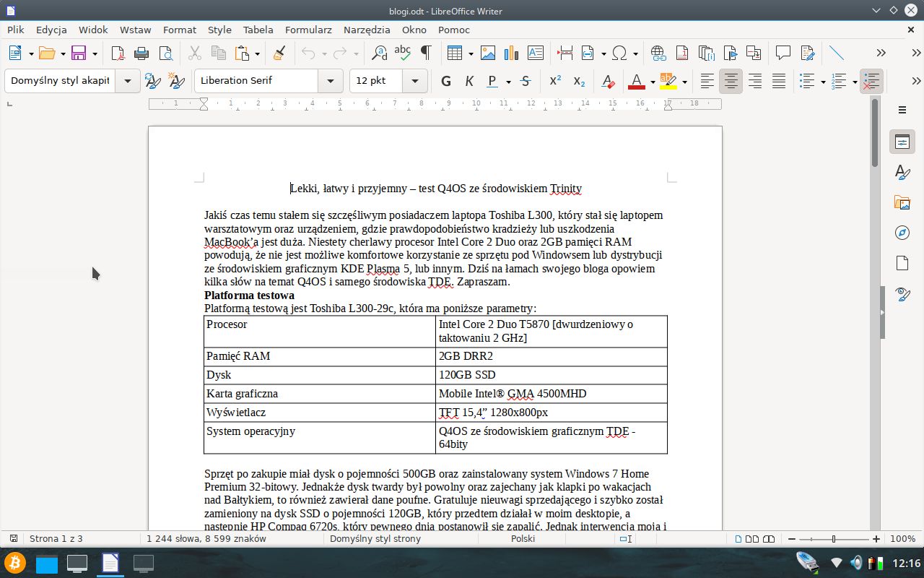
Task: Click the Insert Field icon
Action: tap(588, 53)
